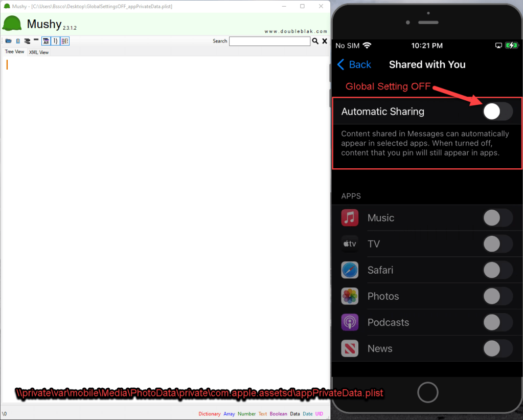Toggle the Music sharing switch
The image size is (523, 420).
497,218
